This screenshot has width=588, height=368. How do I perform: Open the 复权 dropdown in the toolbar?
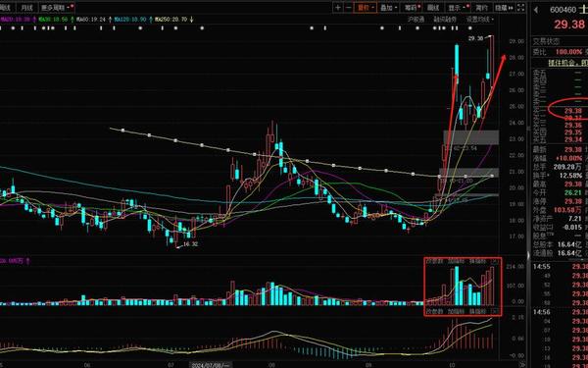[365, 7]
